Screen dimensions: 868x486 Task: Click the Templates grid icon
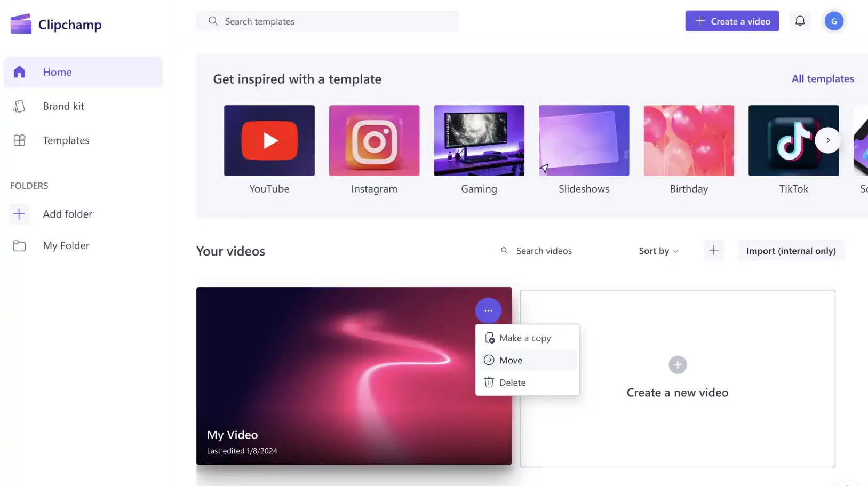click(x=19, y=140)
